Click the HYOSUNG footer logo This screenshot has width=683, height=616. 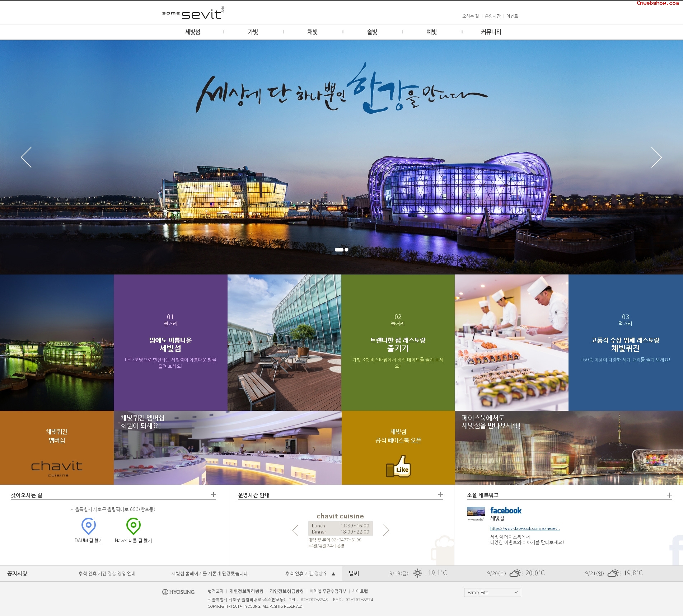coord(178,592)
